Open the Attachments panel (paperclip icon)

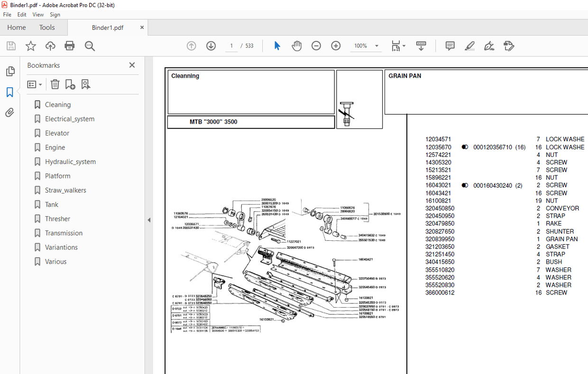point(10,112)
